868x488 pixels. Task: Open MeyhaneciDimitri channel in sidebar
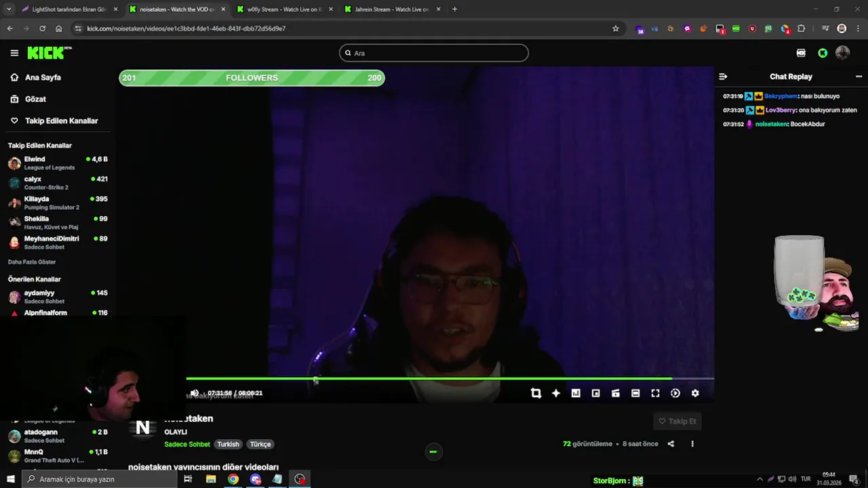58,242
